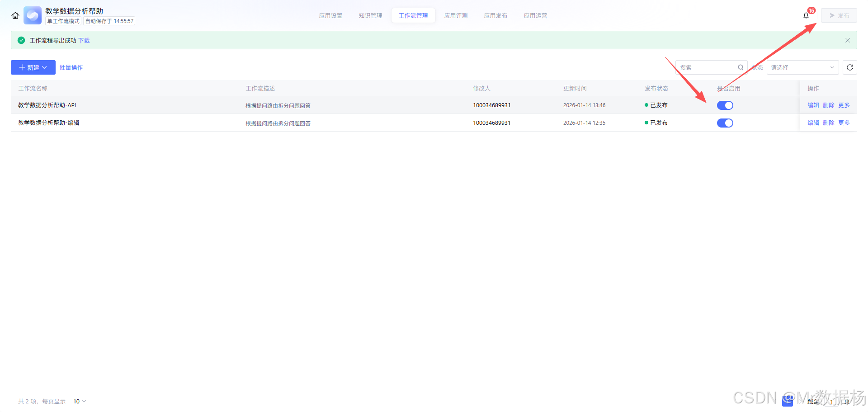The image size is (868, 412).
Task: Click the 工作流名称 column header
Action: [33, 88]
